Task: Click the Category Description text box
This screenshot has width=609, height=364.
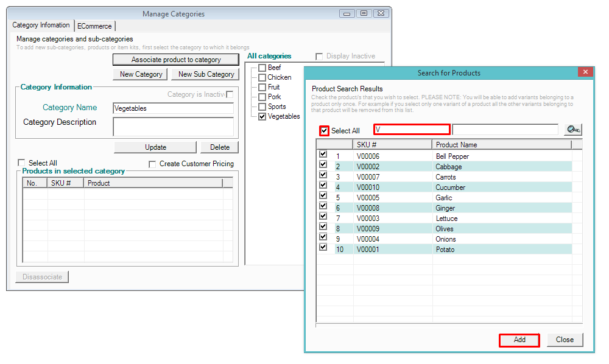Action: click(x=173, y=127)
